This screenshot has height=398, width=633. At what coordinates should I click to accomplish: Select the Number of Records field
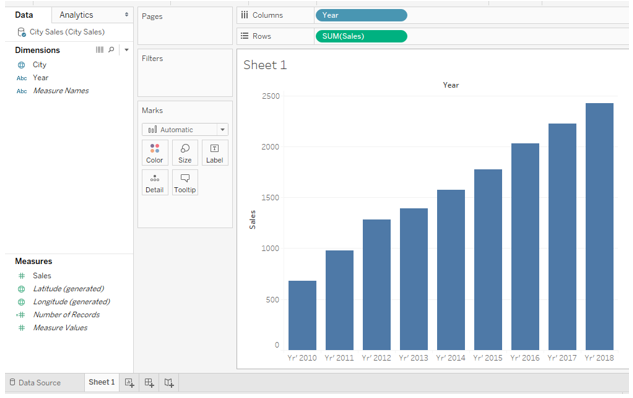point(67,314)
